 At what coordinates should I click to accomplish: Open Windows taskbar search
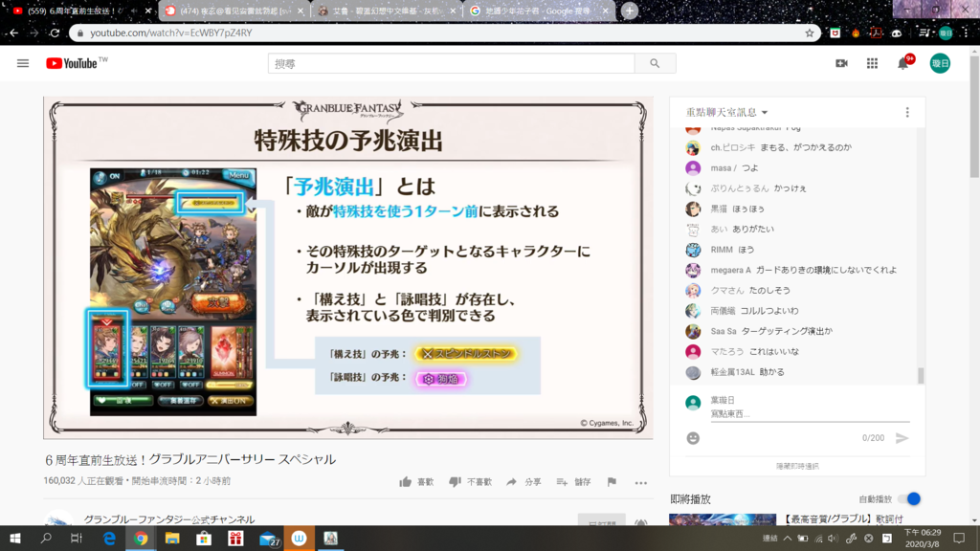(x=46, y=538)
